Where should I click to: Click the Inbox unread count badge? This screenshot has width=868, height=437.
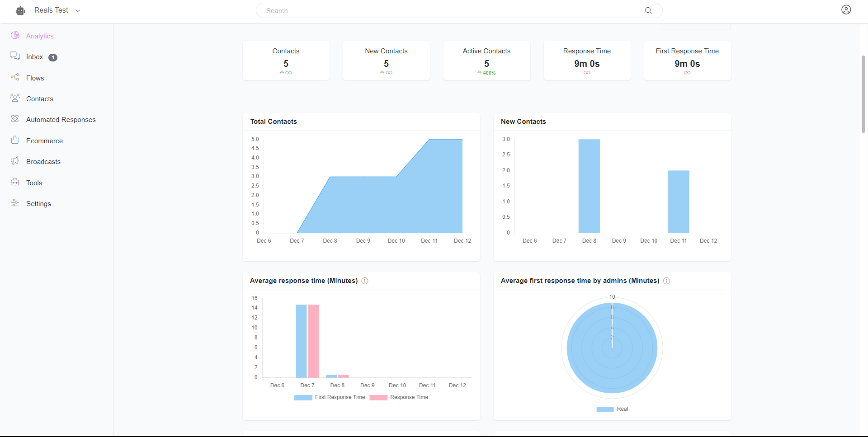click(x=53, y=57)
